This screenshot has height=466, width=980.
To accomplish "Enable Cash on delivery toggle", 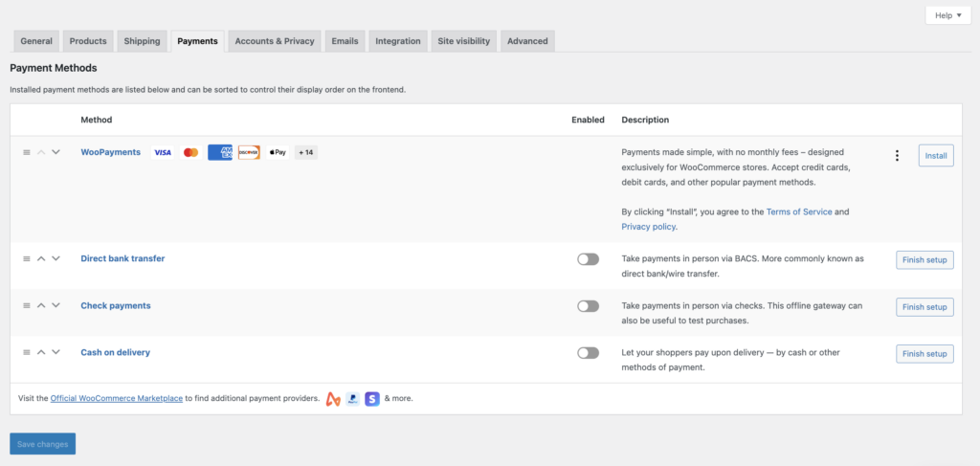I will click(588, 353).
